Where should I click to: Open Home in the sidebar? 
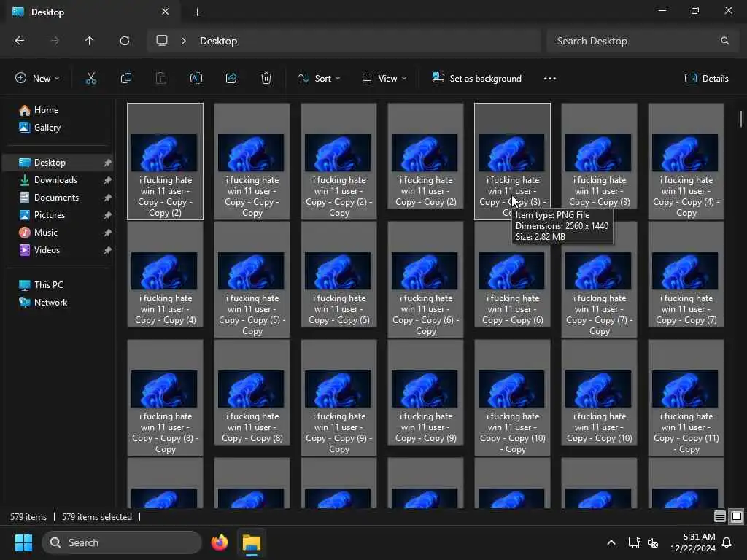[46, 110]
